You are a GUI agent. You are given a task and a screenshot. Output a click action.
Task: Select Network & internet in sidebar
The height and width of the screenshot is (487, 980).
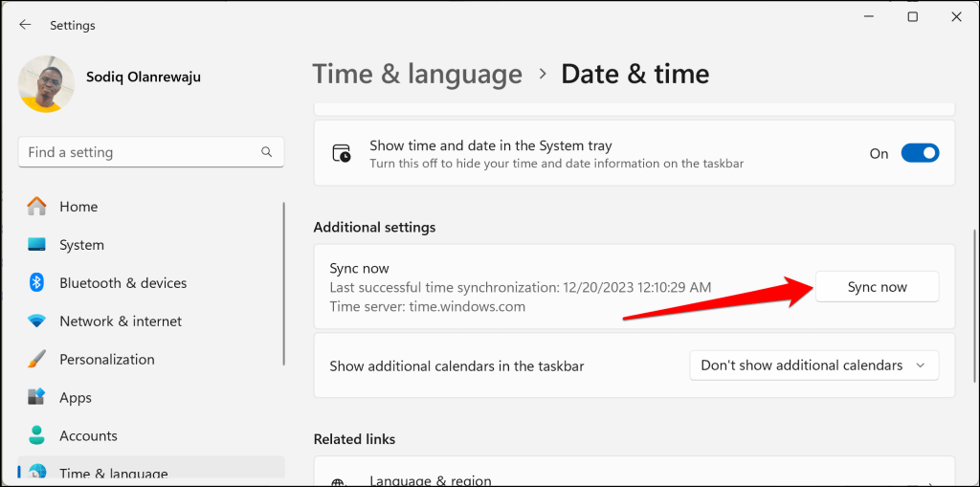[121, 321]
